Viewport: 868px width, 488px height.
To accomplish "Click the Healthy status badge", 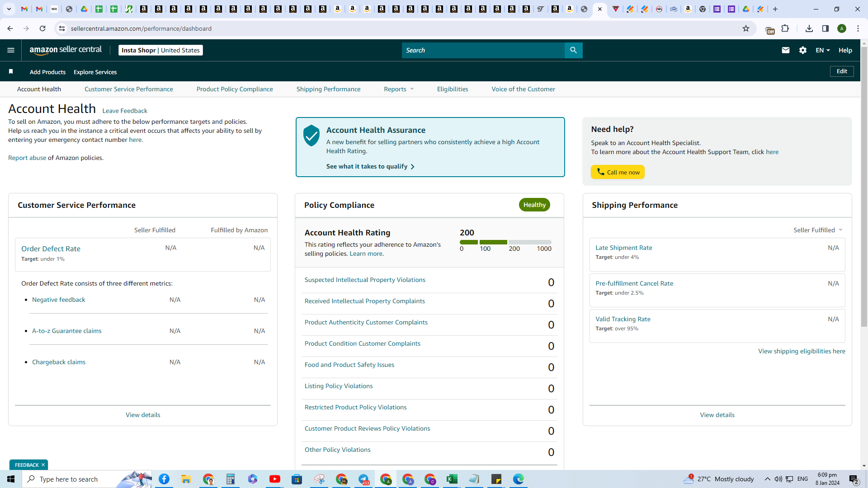I will tap(534, 205).
